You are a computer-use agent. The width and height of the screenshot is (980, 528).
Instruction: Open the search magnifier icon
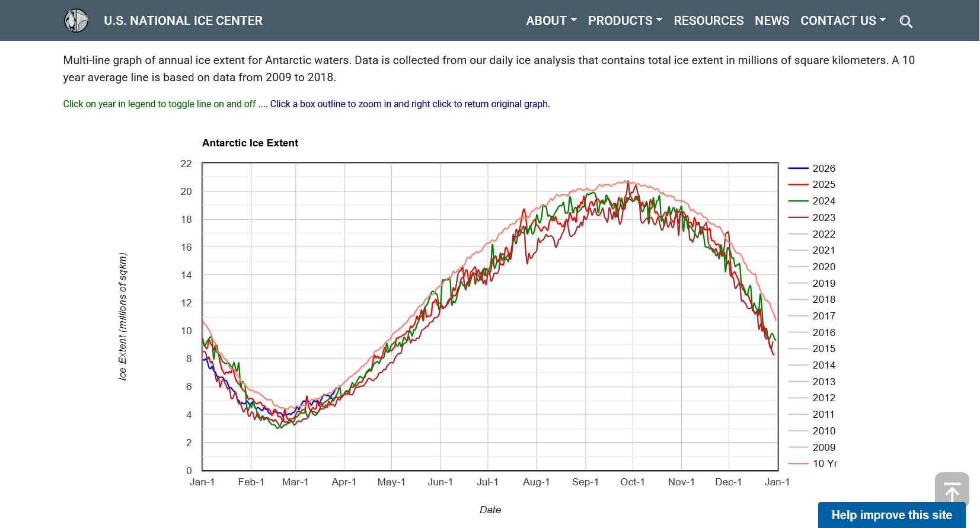click(x=906, y=22)
